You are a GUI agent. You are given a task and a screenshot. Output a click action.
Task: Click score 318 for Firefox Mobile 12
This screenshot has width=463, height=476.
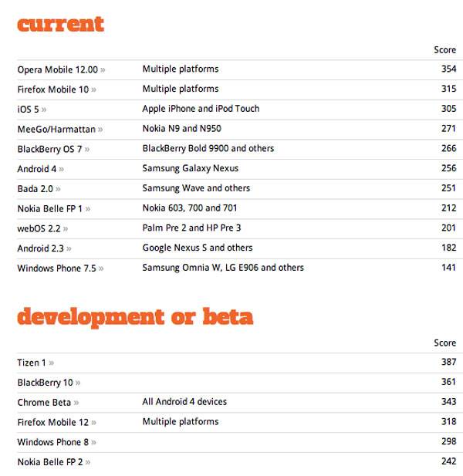click(449, 421)
